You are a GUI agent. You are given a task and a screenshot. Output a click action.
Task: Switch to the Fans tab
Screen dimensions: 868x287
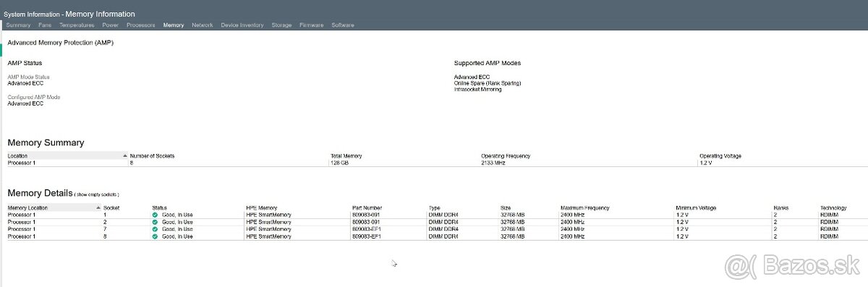tap(45, 25)
